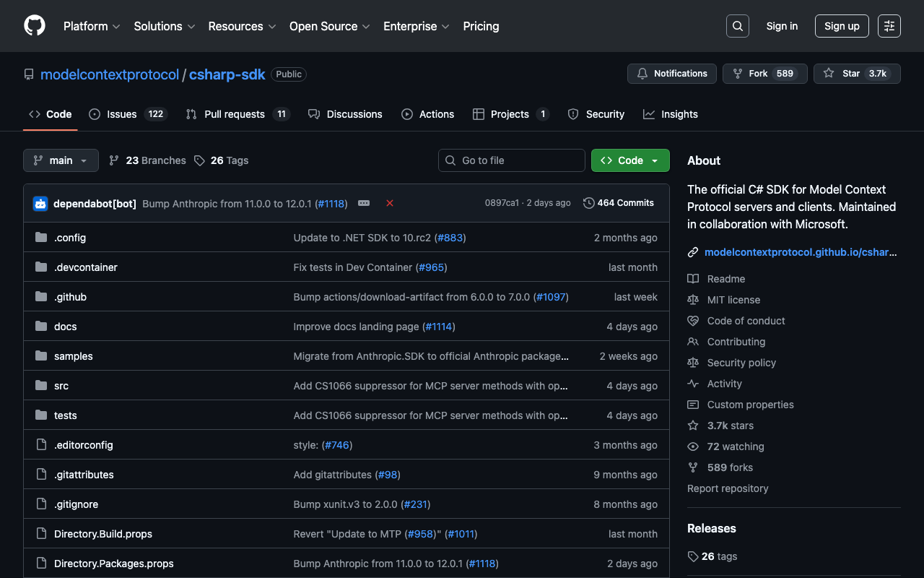Click the dependabot avatar icon

(x=40, y=204)
